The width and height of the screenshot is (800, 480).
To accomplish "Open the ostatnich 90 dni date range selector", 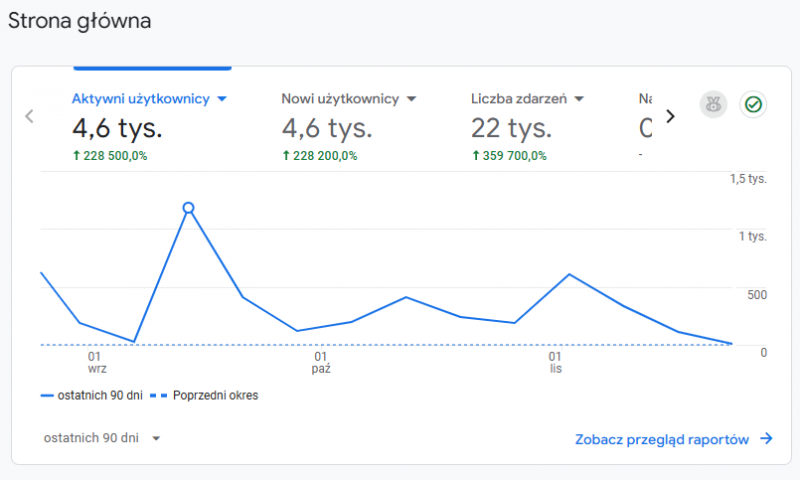I will pyautogui.click(x=102, y=438).
